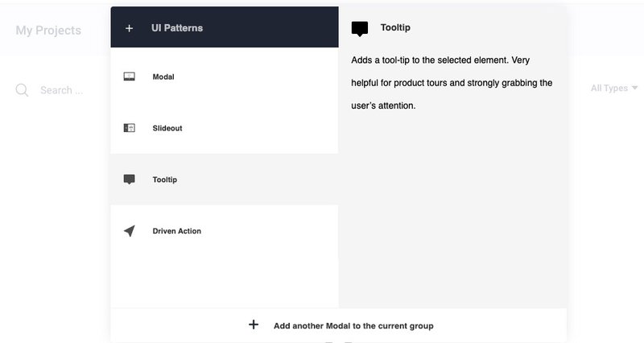Select the Tooltip label in pattern list
The height and width of the screenshot is (343, 644).
click(x=165, y=180)
